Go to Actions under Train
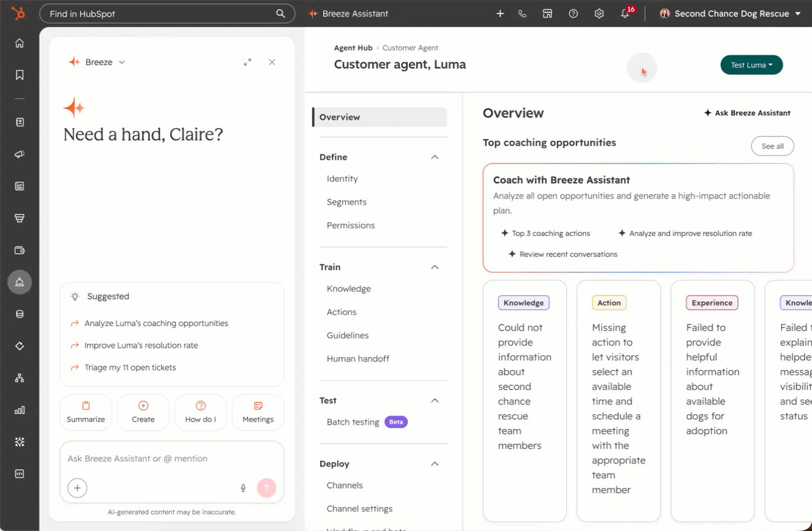 coord(342,312)
